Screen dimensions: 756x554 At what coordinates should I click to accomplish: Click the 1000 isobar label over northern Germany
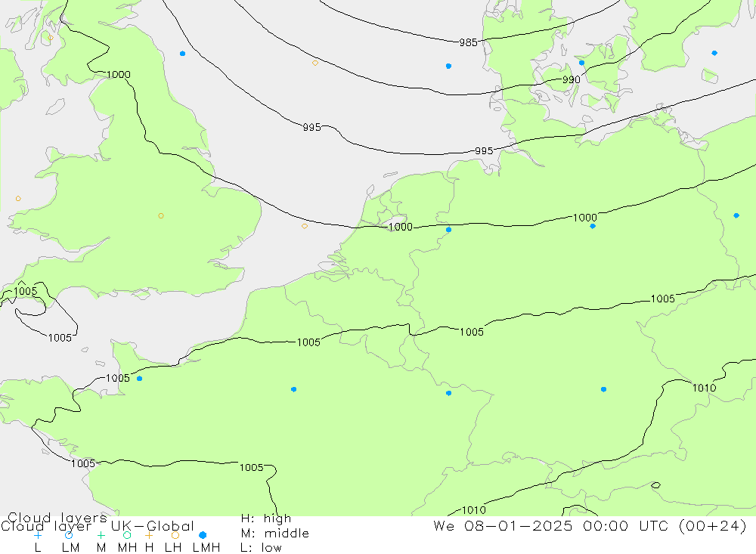tap(585, 218)
